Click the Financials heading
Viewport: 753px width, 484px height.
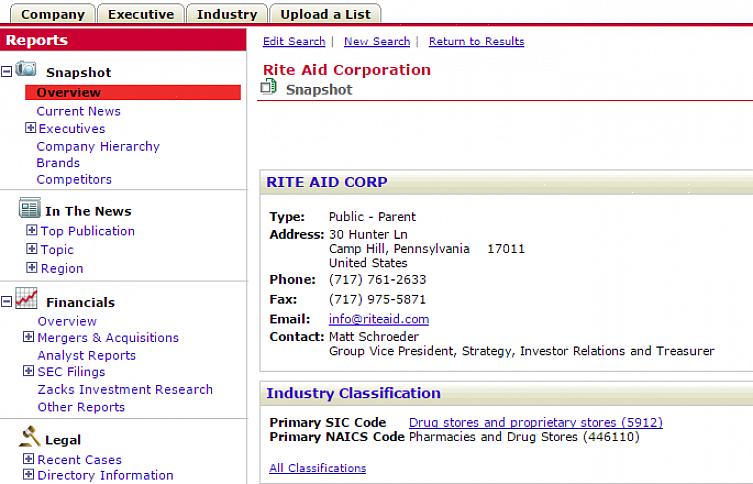(80, 302)
